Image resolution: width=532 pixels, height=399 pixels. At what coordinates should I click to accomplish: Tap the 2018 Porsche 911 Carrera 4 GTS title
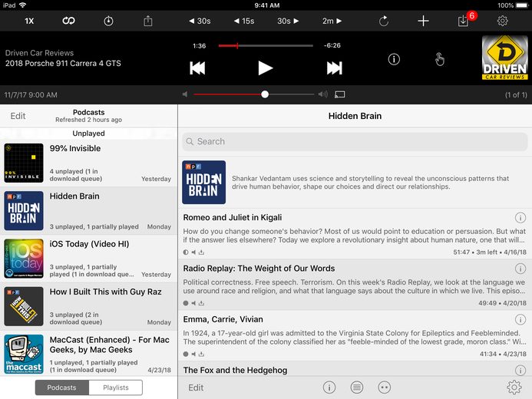click(63, 64)
